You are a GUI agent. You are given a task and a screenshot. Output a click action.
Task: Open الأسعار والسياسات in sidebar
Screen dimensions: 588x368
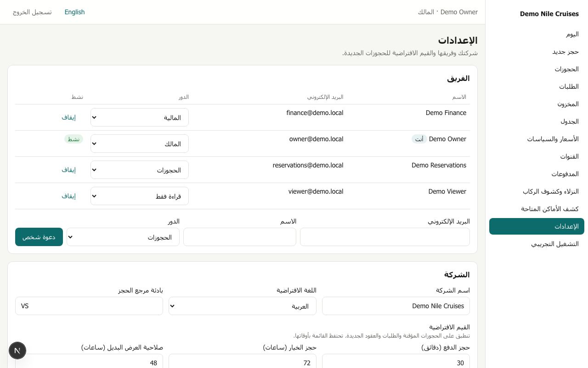tap(537, 139)
